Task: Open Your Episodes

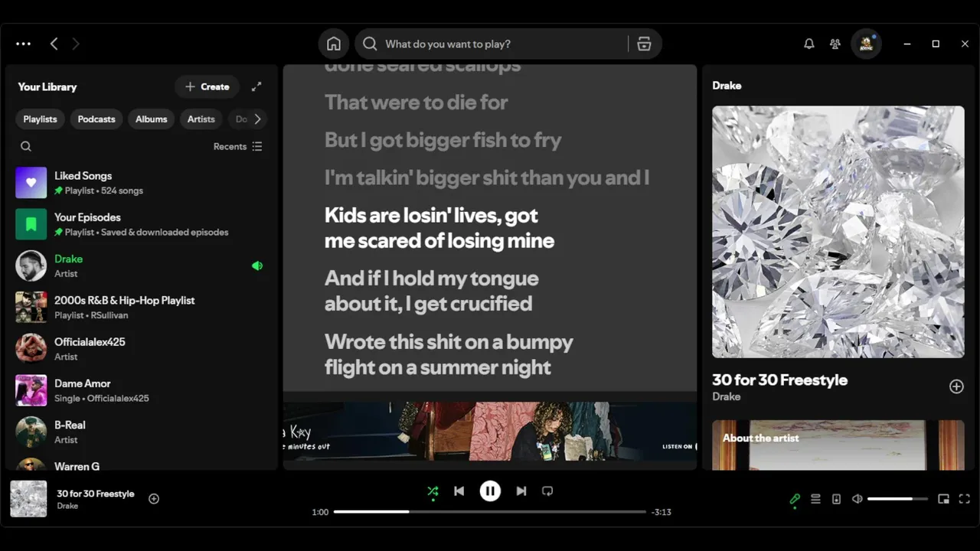Action: (140, 224)
